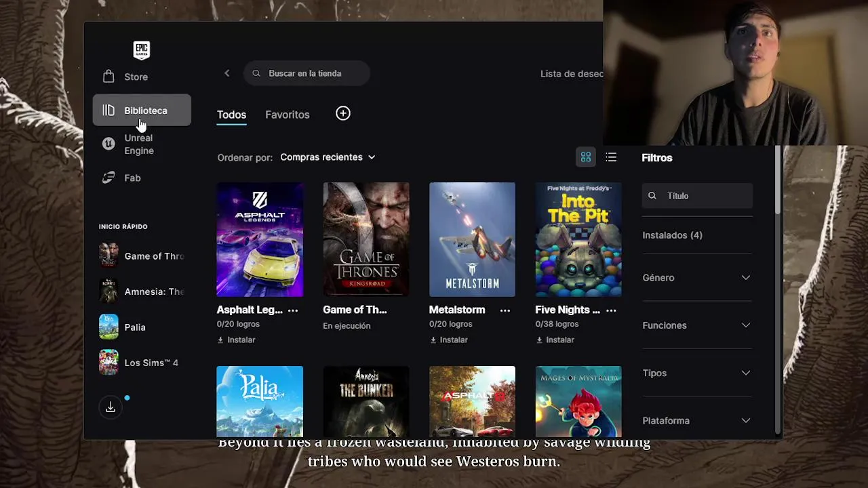Go back with the arrow button

pyautogui.click(x=226, y=73)
